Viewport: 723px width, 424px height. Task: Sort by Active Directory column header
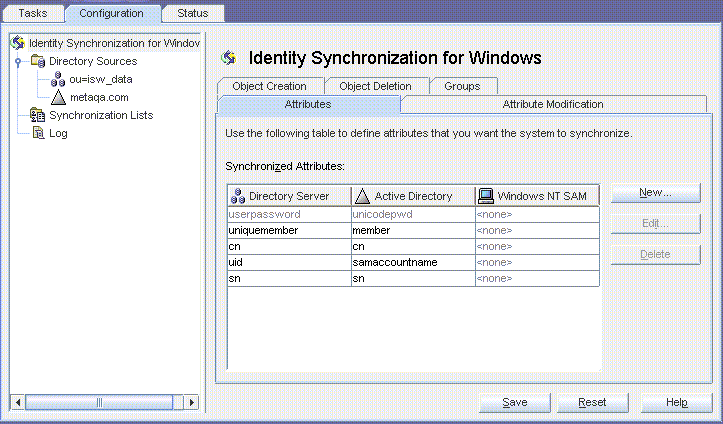[413, 196]
